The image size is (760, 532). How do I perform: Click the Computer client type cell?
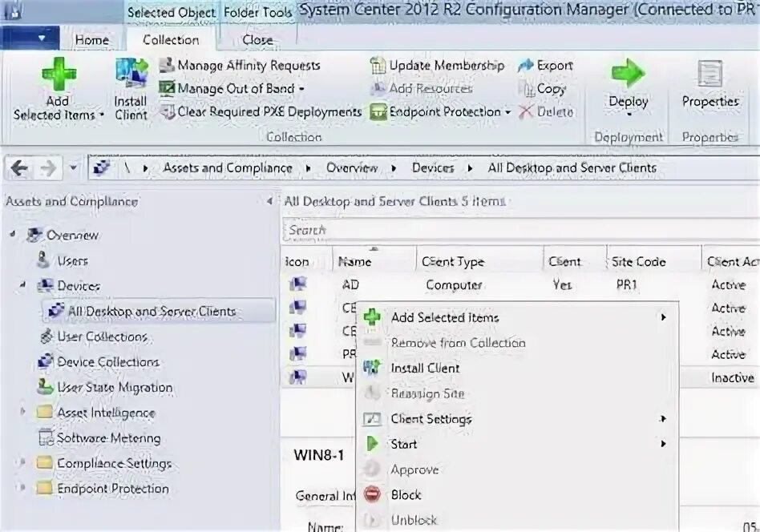click(454, 285)
